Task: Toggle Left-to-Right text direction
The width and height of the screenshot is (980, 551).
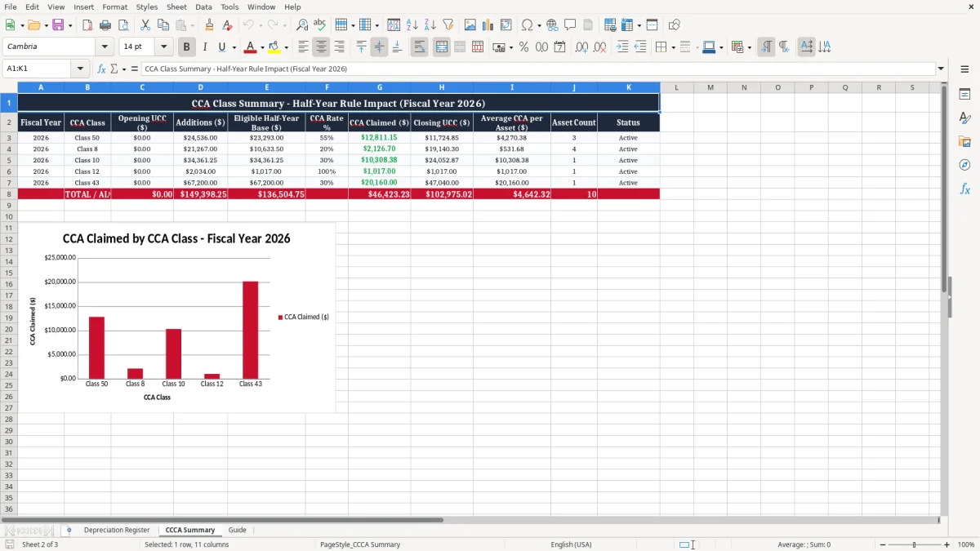Action: [x=766, y=47]
